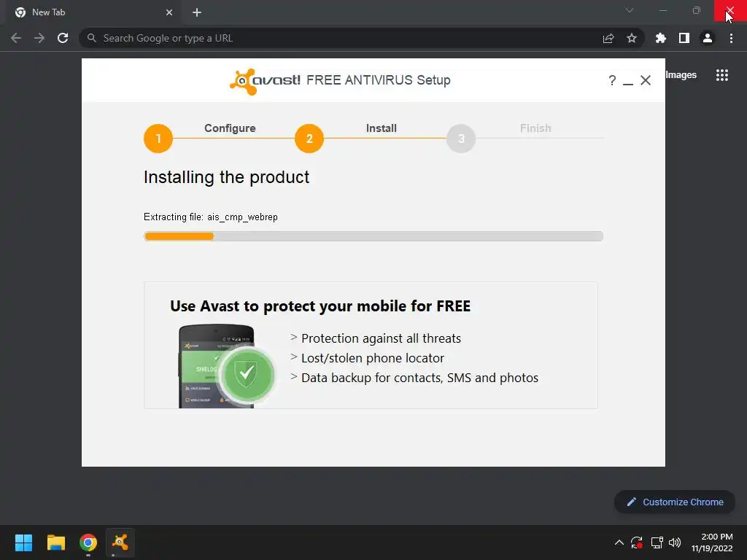Screen dimensions: 747x560
Task: Open Chrome extensions puzzle icon
Action: (x=661, y=38)
